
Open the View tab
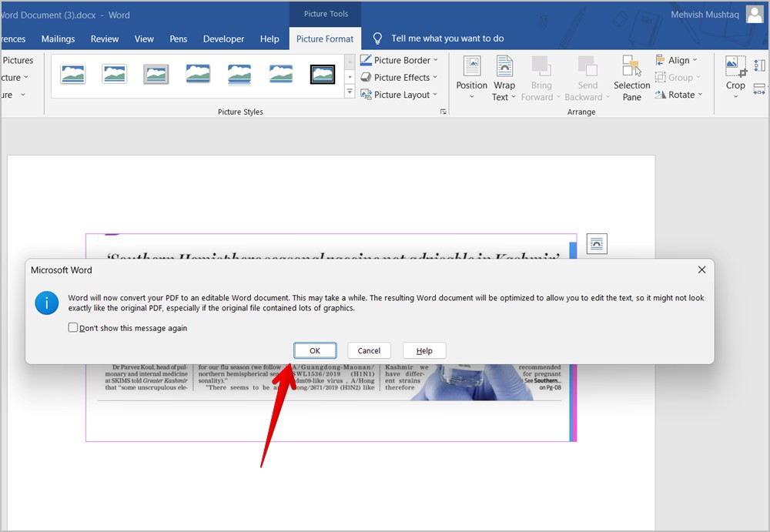144,38
